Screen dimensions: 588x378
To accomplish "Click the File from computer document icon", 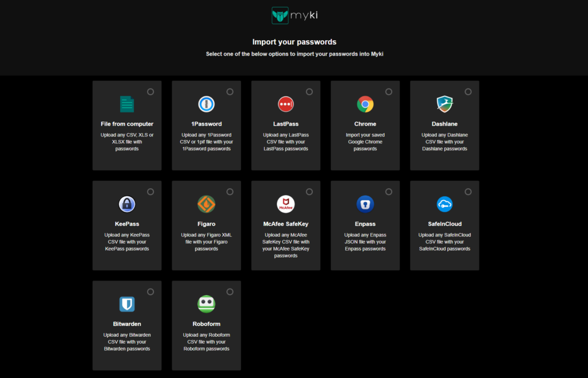I will click(x=127, y=104).
